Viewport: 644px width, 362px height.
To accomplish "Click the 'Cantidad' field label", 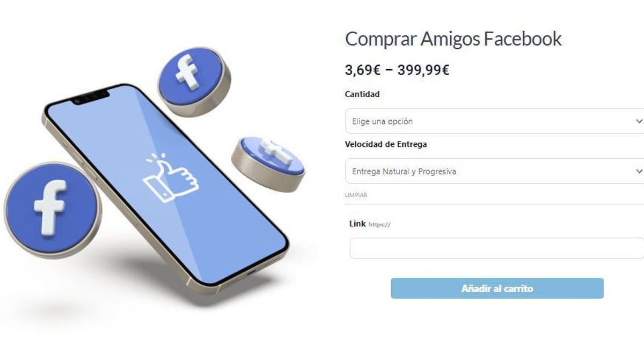I will pos(362,94).
